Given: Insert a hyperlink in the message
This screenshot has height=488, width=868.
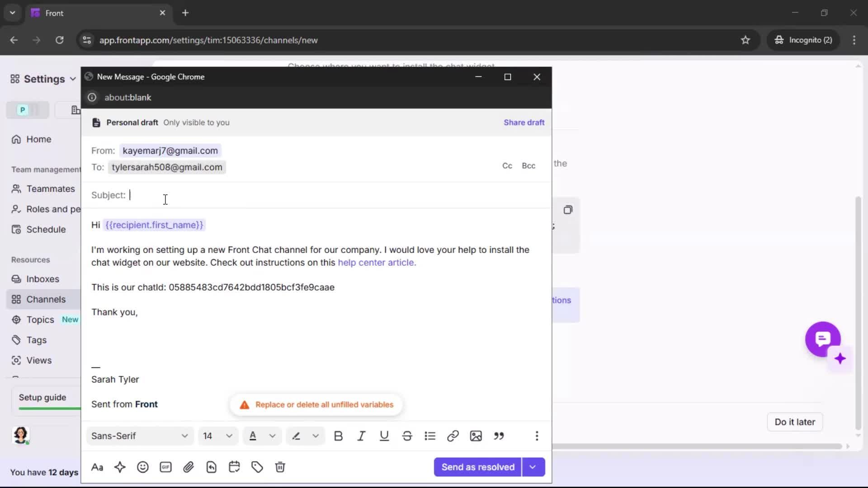Looking at the screenshot, I should point(453,436).
